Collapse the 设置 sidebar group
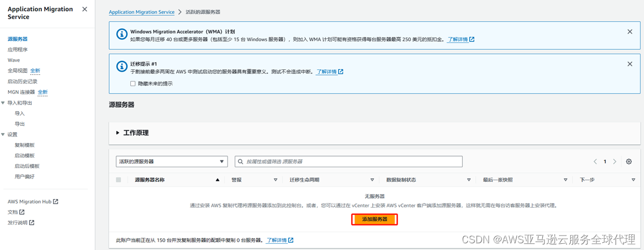This screenshot has height=250, width=644. click(x=3, y=134)
